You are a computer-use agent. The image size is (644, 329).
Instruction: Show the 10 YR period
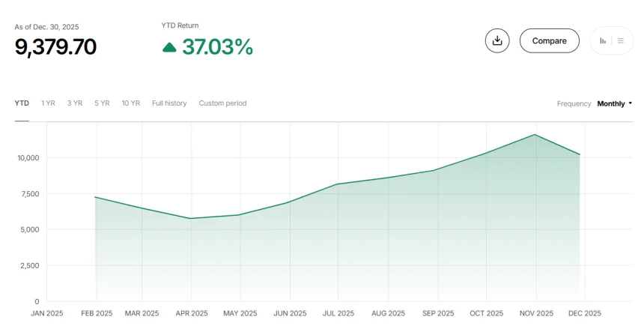point(130,103)
